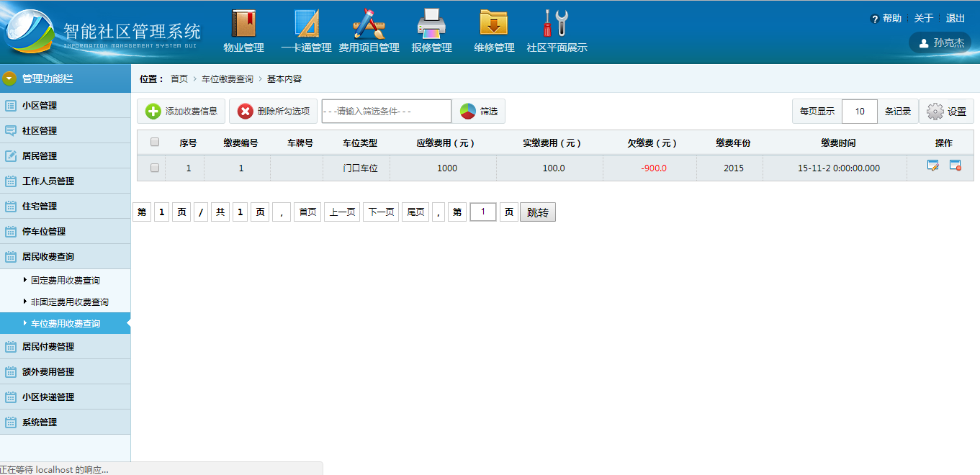Open the 维修管理 folder icon
The height and width of the screenshot is (475, 980).
pyautogui.click(x=494, y=23)
